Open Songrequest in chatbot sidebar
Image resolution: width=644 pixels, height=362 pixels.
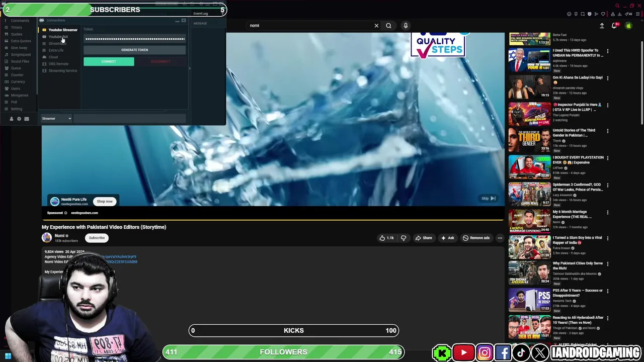click(x=21, y=54)
